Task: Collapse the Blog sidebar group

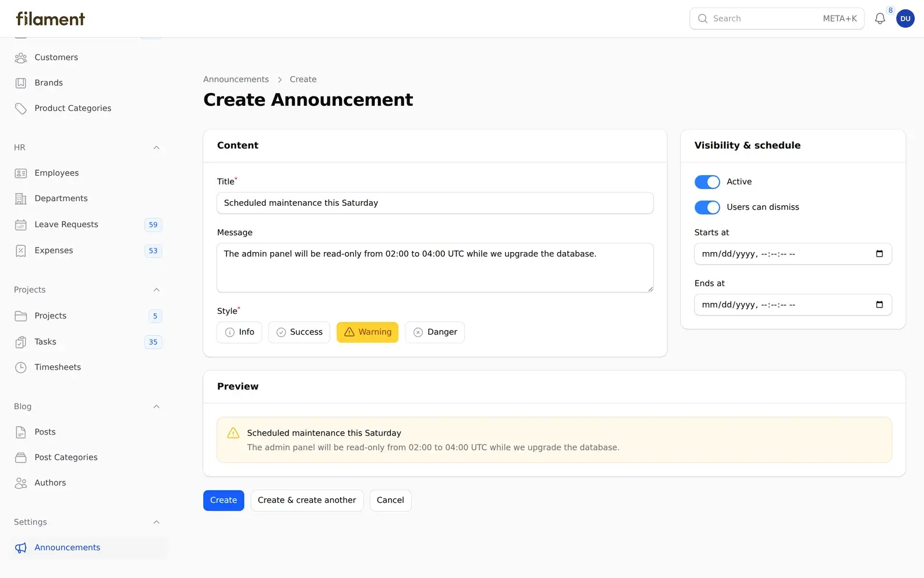Action: [x=157, y=406]
